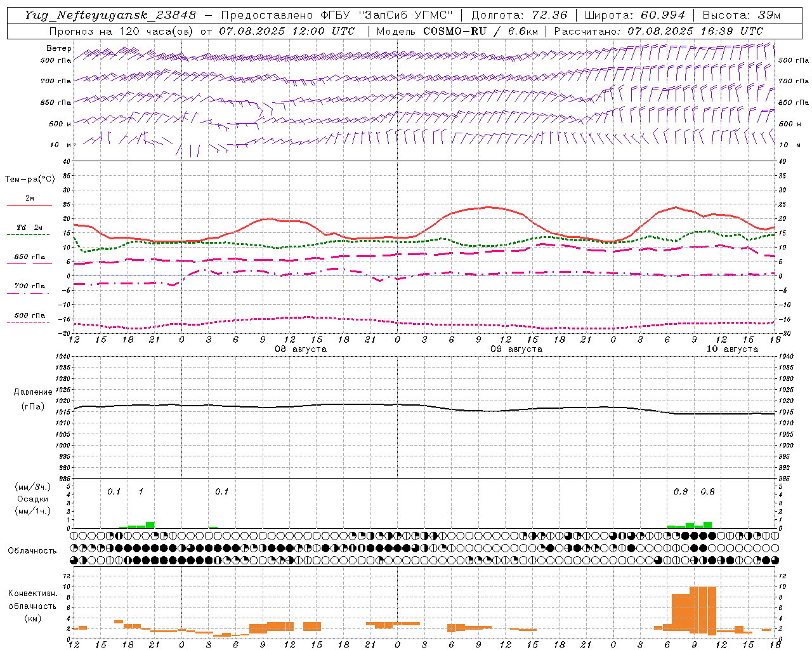This screenshot has height=650, width=812.
Task: Click the Рассчитано: 07.08.2025 16:39 UTC timestamp
Action: pos(658,31)
